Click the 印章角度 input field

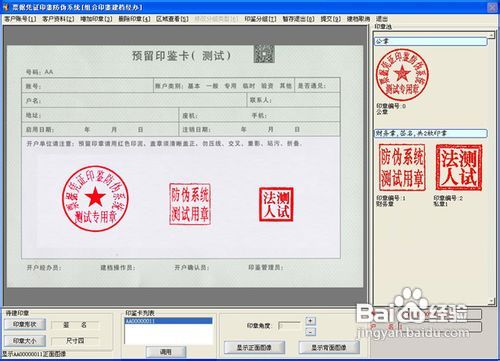289,326
